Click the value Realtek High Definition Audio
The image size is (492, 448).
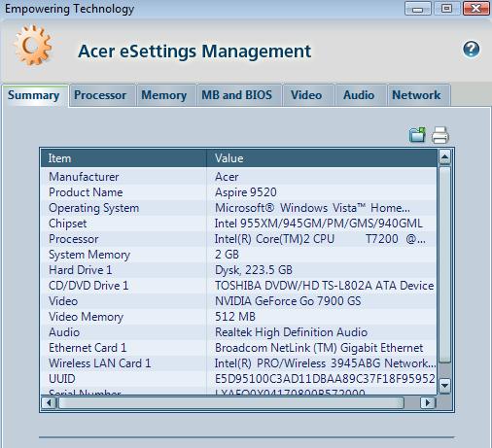point(291,332)
